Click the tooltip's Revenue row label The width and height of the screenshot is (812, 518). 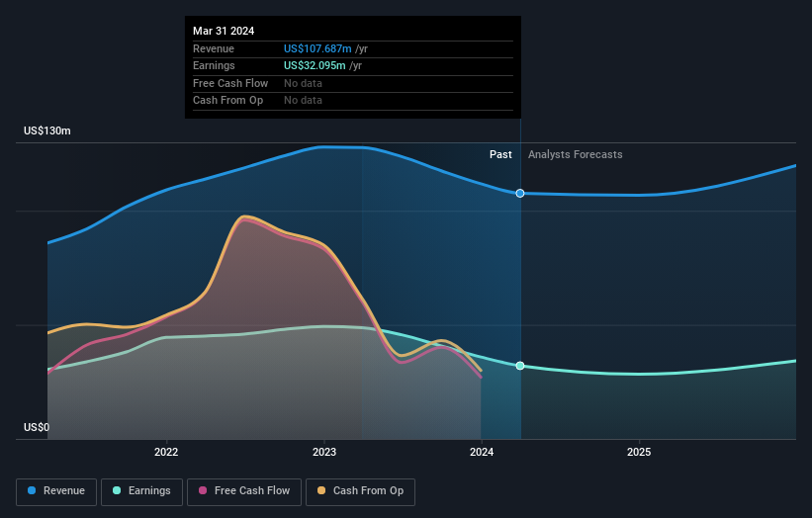[214, 48]
